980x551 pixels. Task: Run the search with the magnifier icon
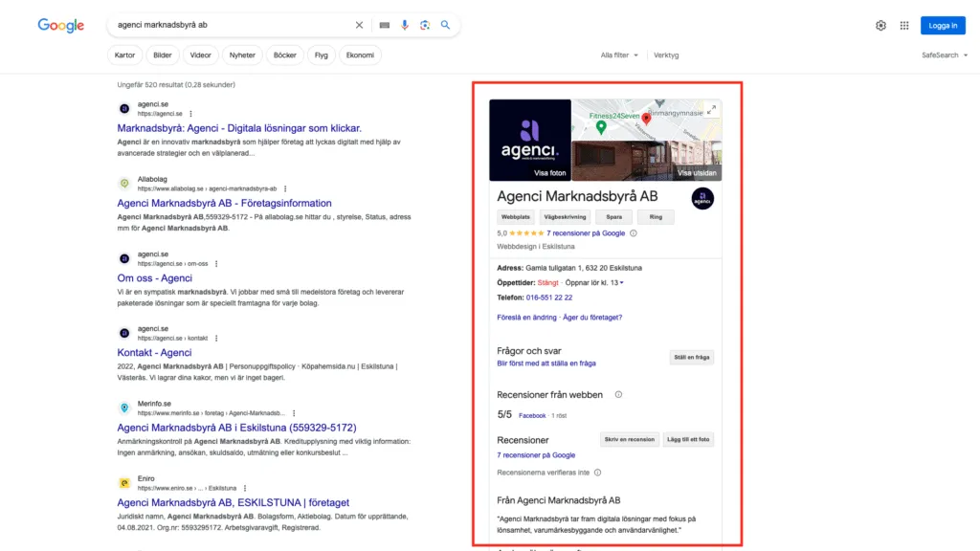tap(445, 25)
